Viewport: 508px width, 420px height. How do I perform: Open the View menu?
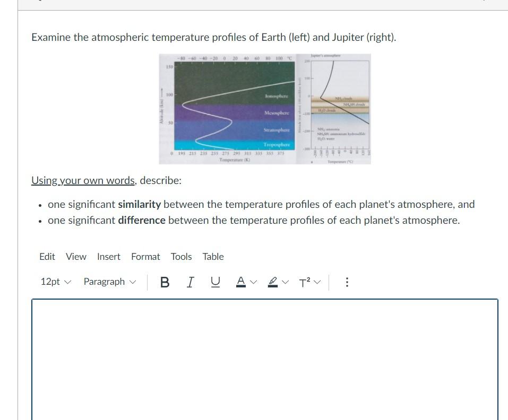click(x=76, y=257)
